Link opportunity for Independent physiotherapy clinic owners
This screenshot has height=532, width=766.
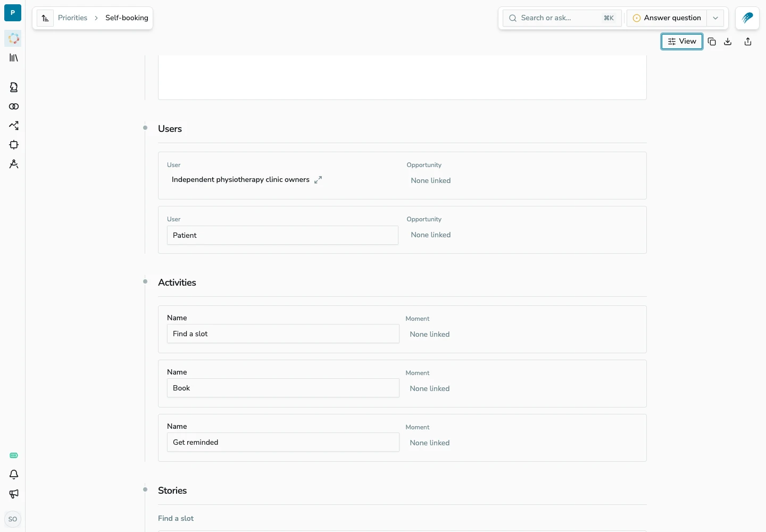coord(431,181)
